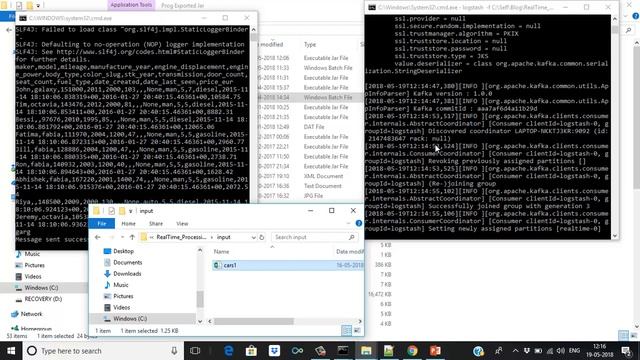Image resolution: width=640 pixels, height=360 pixels.
Task: Select Videos in input window navigation pane
Action: tap(121, 307)
